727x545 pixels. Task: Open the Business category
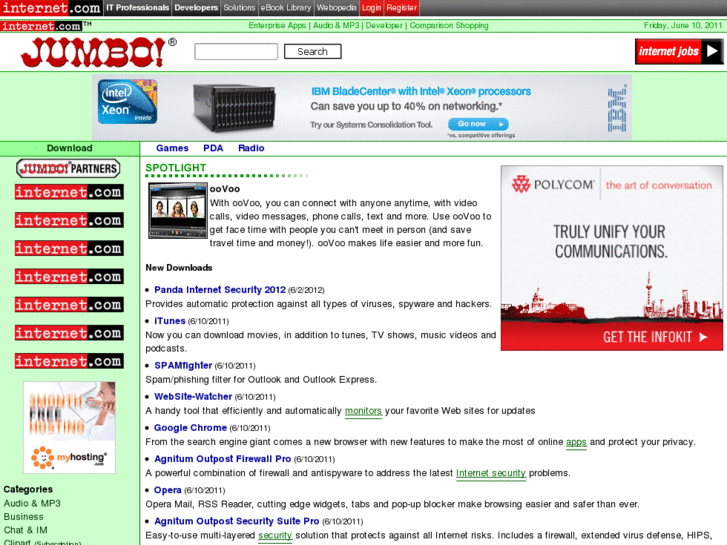coord(23,517)
